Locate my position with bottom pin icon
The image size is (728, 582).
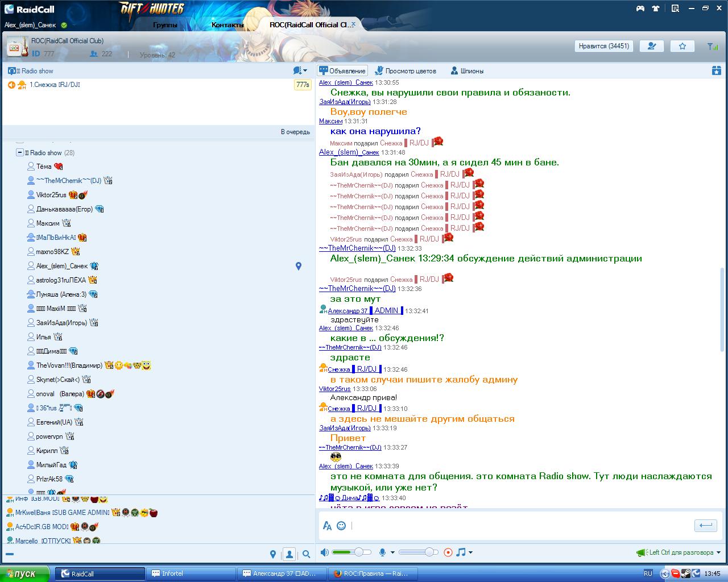(273, 554)
